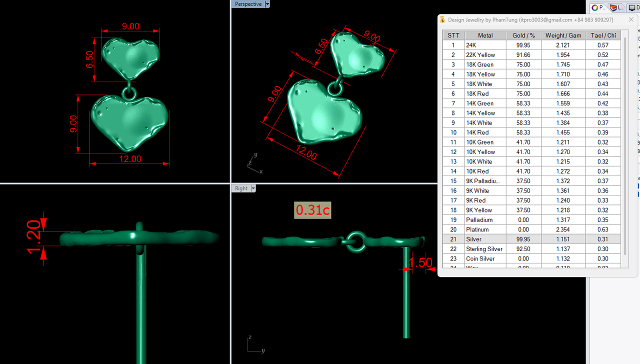
Task: Switch to the Layers panel tab
Action: [x=616, y=7]
